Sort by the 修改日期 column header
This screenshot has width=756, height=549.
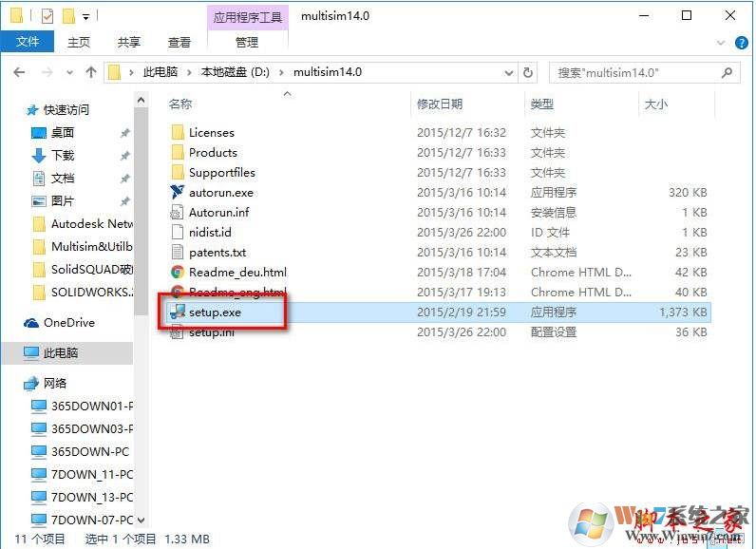(x=439, y=104)
